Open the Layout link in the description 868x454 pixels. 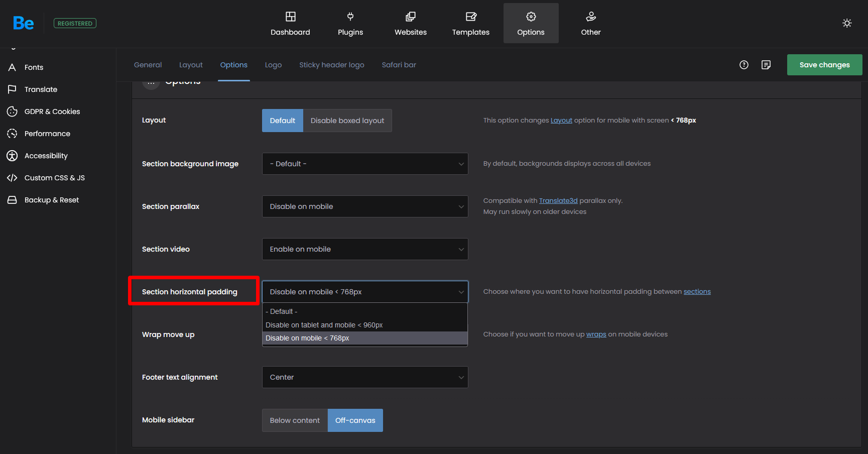tap(561, 121)
